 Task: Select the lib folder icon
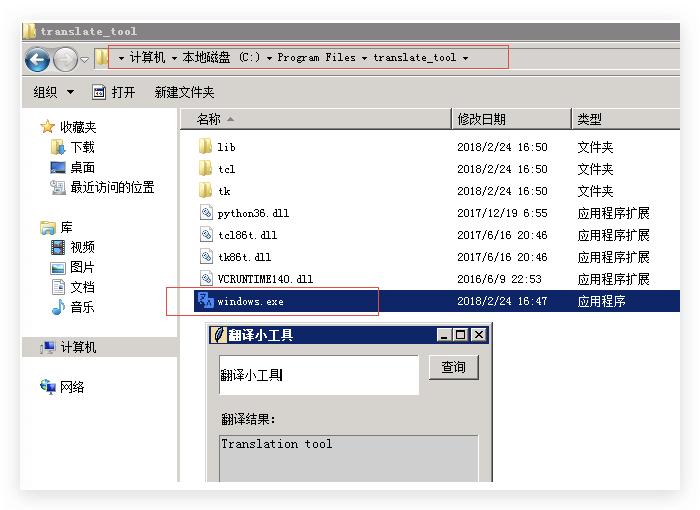(x=205, y=146)
